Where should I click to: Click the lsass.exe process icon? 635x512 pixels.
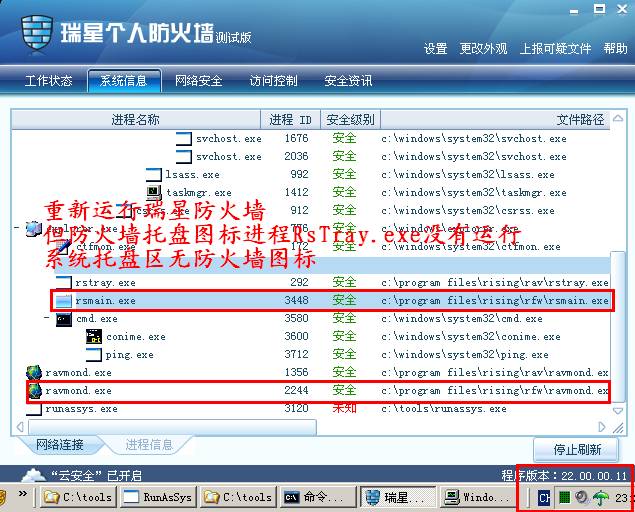click(x=154, y=175)
